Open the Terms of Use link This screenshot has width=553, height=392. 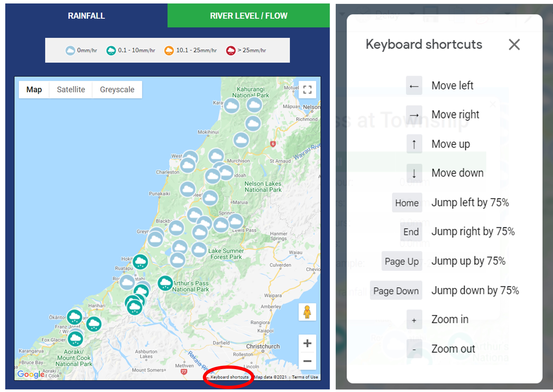point(305,377)
